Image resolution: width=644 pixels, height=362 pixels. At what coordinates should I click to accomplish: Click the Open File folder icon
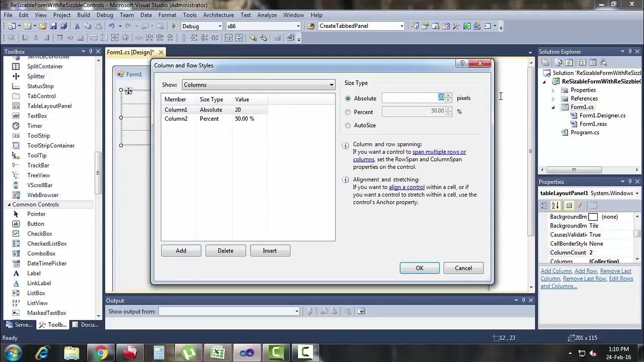click(x=43, y=26)
